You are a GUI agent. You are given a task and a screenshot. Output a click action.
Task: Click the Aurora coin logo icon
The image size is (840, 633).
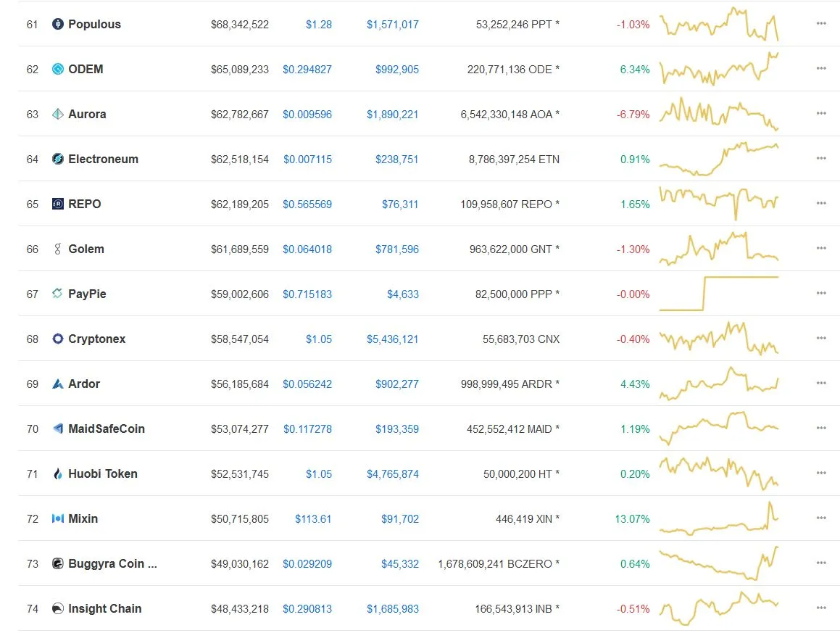point(58,114)
